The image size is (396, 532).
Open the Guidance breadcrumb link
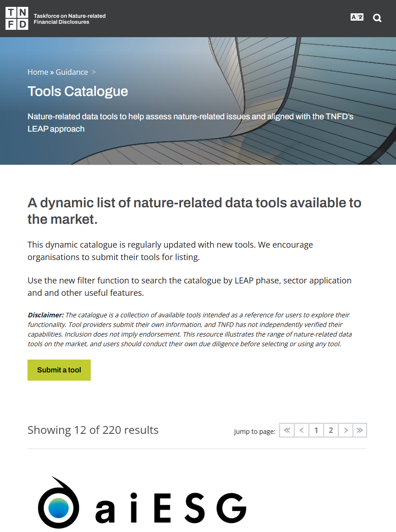click(71, 72)
